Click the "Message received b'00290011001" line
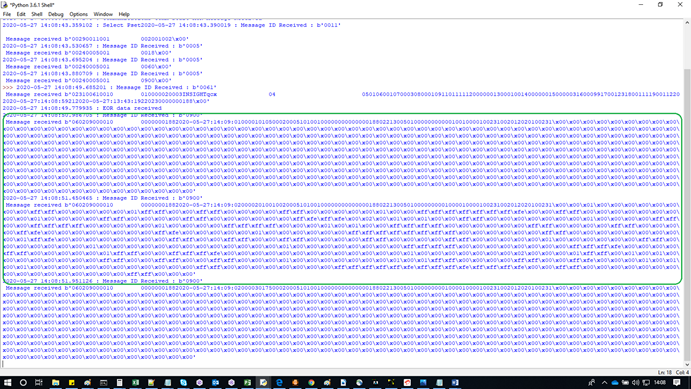Viewport: 691px width, 389px height. tap(97, 39)
